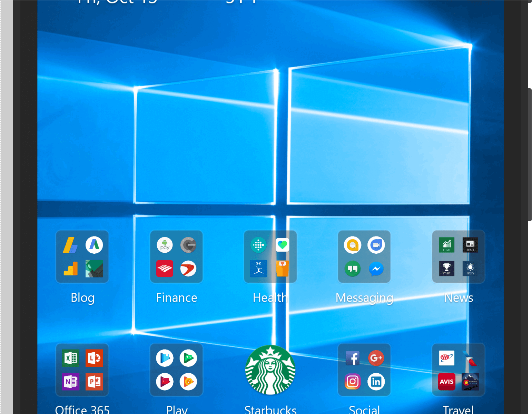Open the Starbucks app

coord(270,370)
